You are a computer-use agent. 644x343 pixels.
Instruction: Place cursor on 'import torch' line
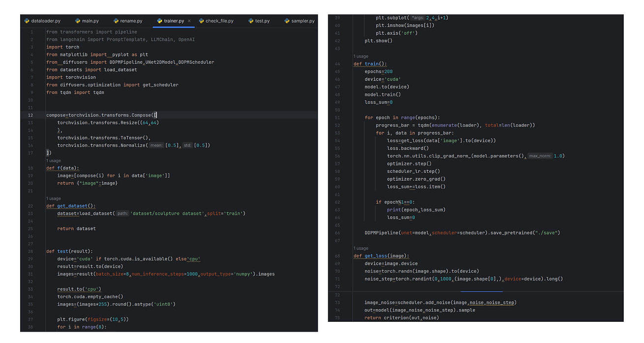62,47
